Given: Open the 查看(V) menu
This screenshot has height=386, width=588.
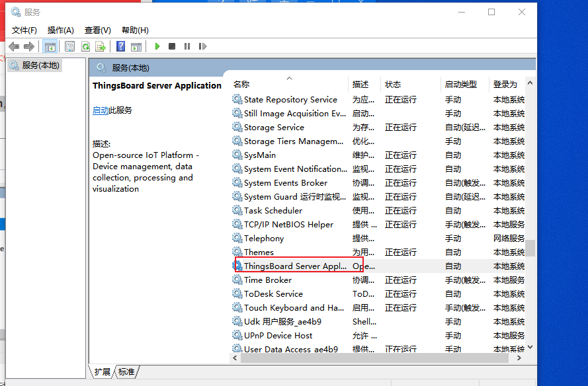Looking at the screenshot, I should coord(97,30).
